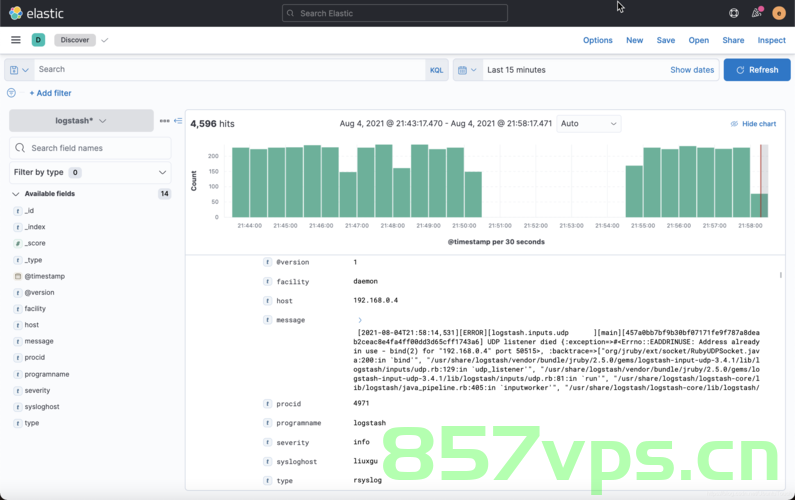Select the facility sidebar field
The image size is (795, 500).
point(35,308)
